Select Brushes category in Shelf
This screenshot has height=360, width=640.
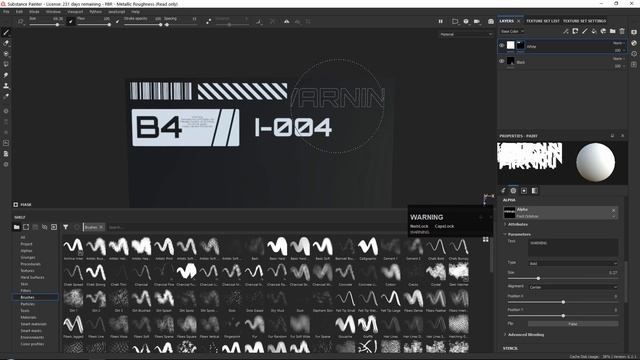(35, 297)
